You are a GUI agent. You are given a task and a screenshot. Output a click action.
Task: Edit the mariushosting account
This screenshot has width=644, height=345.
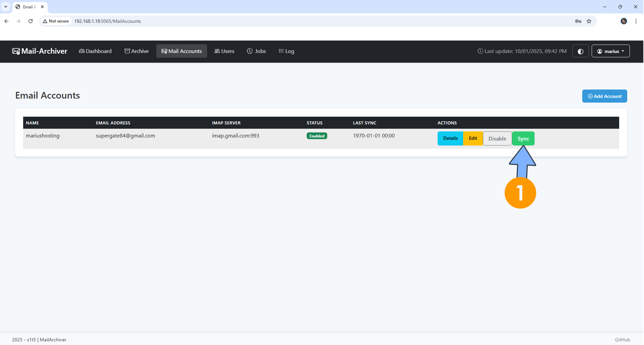473,138
